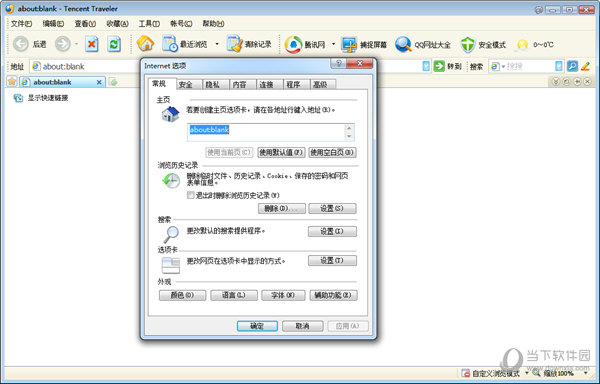The height and width of the screenshot is (384, 600).
Task: Switch to the Advanced (高级) tab
Action: click(x=323, y=85)
